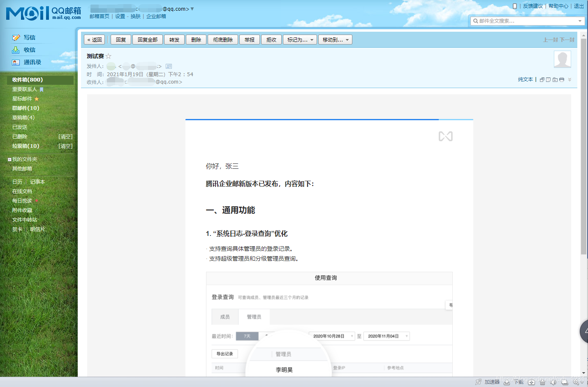
Task: Open 在线文档 link
Action: [x=22, y=191]
